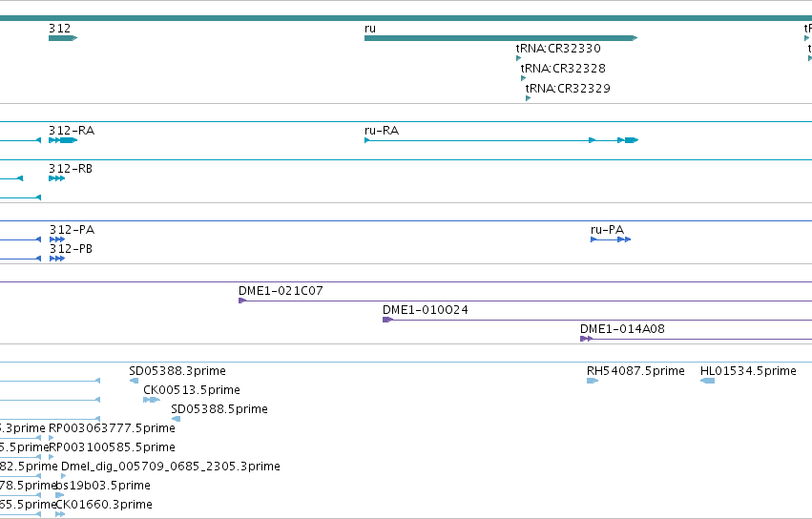This screenshot has height=519, width=812.
Task: Select the RH54087.5prime EST glyph
Action: click(593, 381)
